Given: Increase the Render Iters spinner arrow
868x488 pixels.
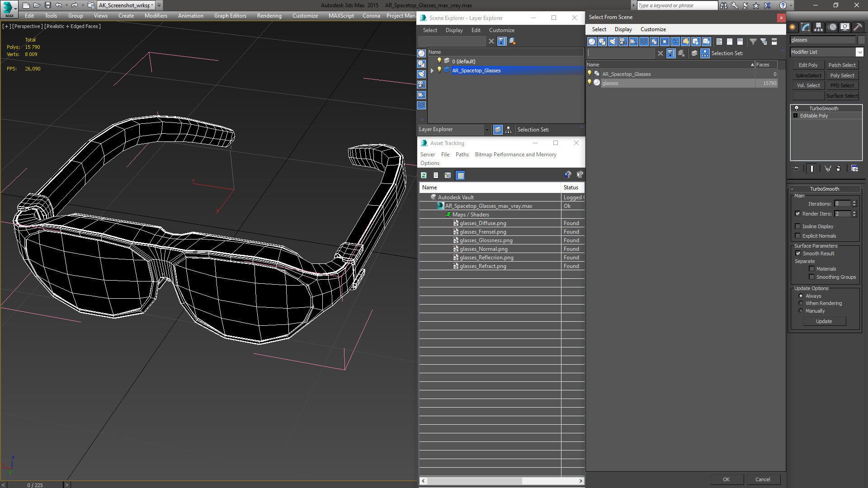Looking at the screenshot, I should tap(854, 212).
